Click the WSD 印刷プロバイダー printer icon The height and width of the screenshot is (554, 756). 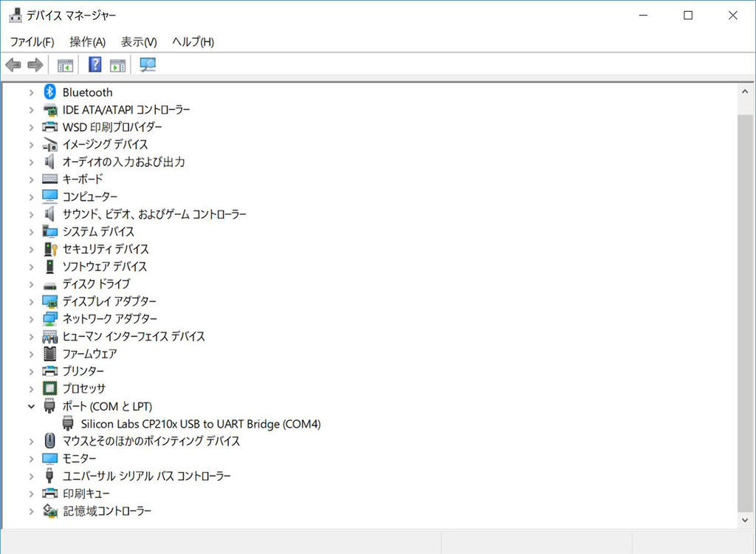pos(49,127)
